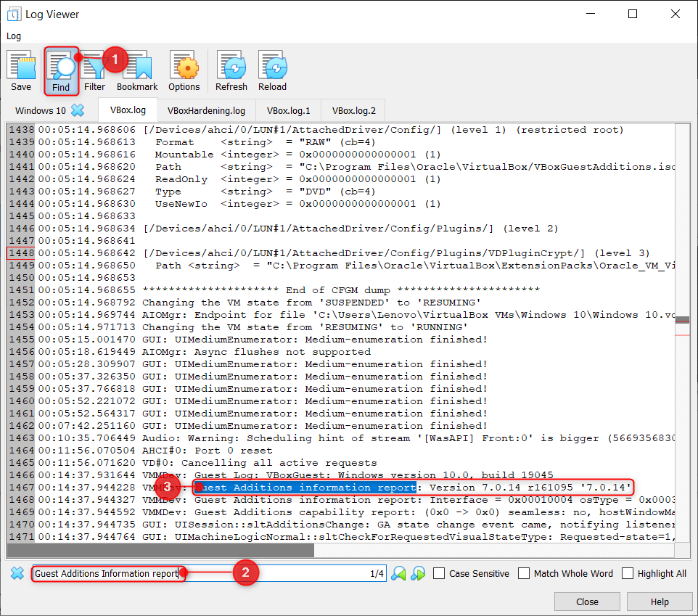This screenshot has width=698, height=616.
Task: Close the search panel with X icon
Action: (17, 573)
